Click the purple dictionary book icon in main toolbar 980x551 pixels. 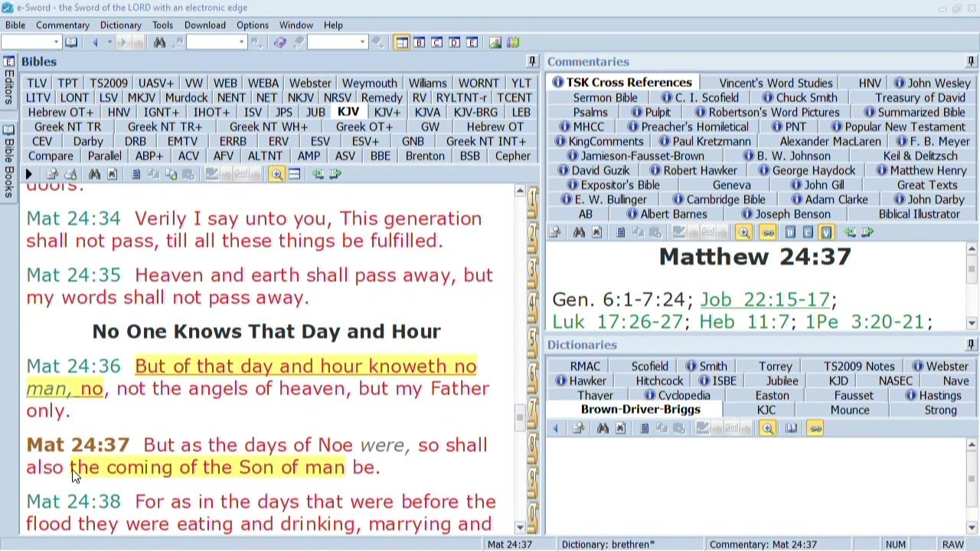click(280, 43)
